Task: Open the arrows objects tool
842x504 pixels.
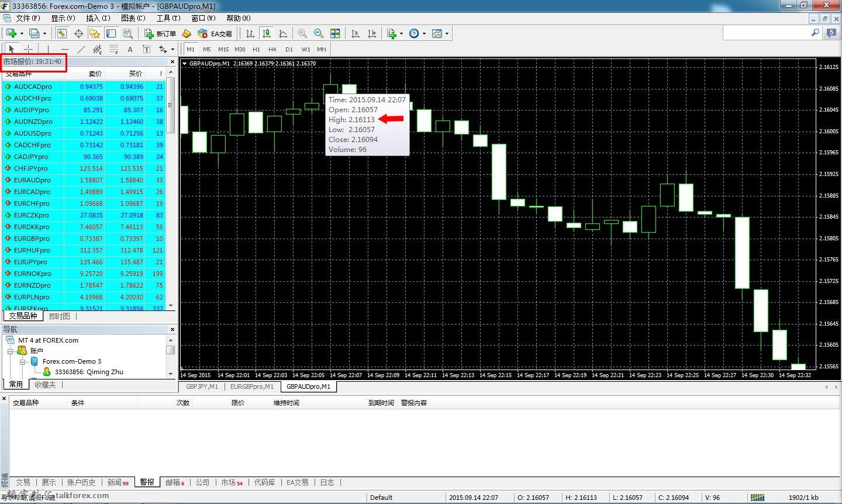Action: click(x=163, y=49)
